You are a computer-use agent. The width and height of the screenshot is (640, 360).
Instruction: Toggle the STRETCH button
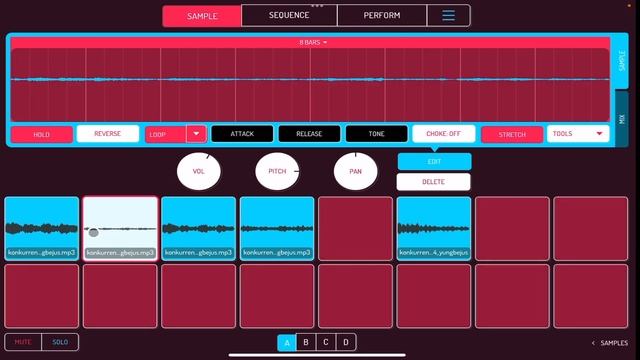[512, 134]
